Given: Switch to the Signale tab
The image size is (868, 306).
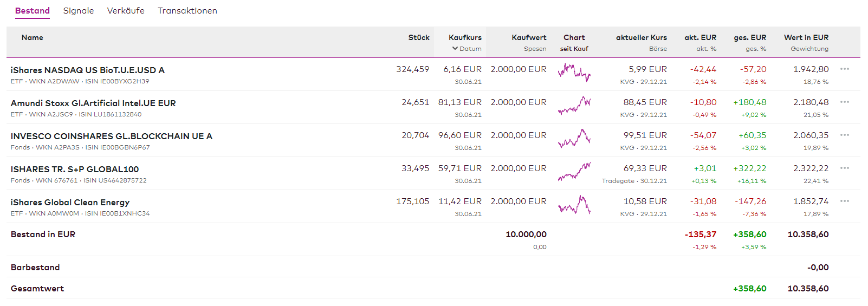Looking at the screenshot, I should click(x=79, y=11).
